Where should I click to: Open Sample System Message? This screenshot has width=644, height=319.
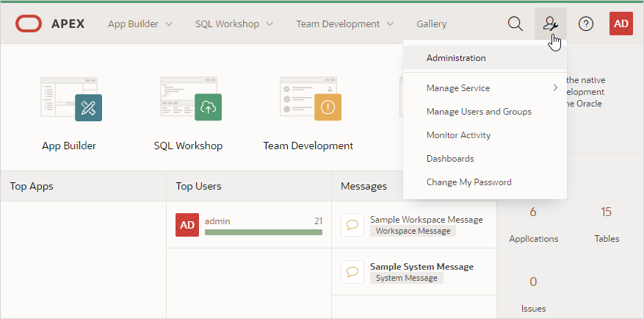click(x=422, y=266)
